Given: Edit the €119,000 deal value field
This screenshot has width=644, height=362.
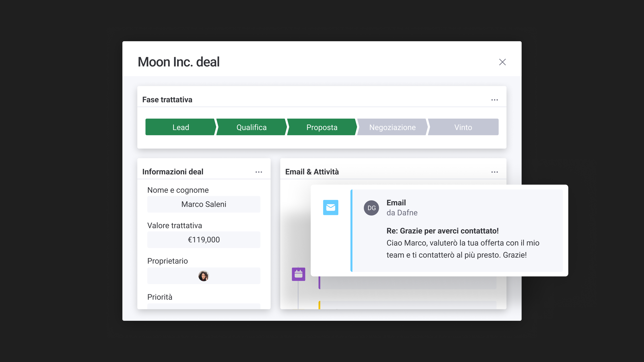Looking at the screenshot, I should 203,240.
